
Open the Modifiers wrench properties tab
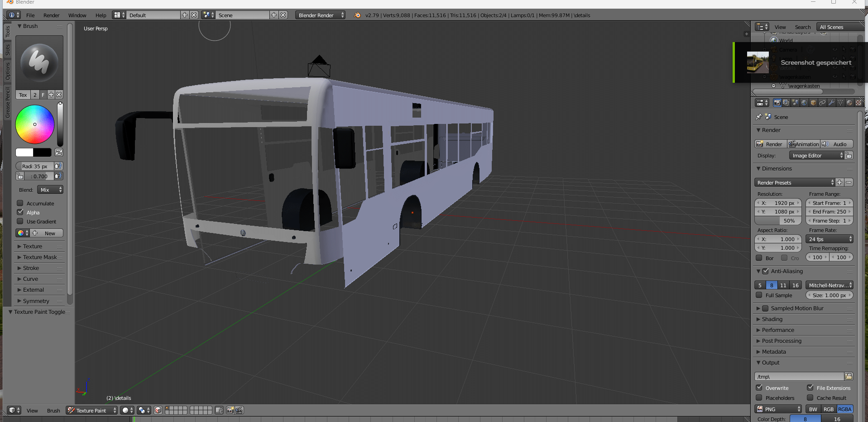point(831,103)
